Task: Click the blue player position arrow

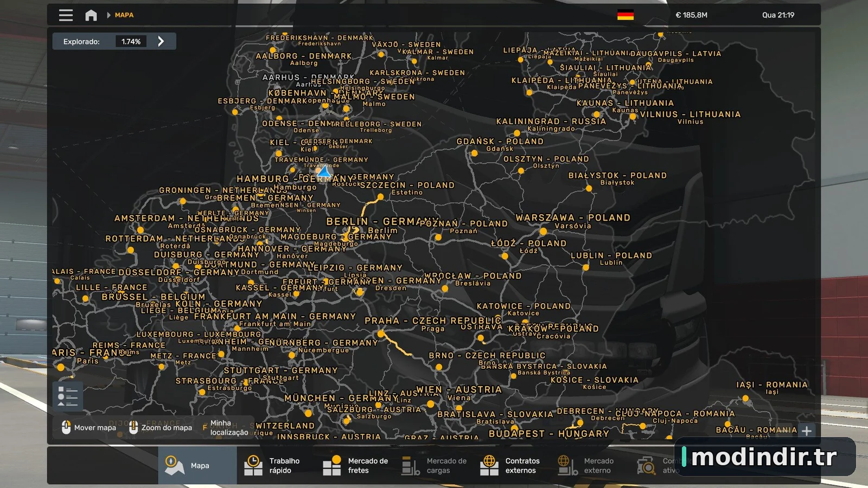Action: [324, 172]
